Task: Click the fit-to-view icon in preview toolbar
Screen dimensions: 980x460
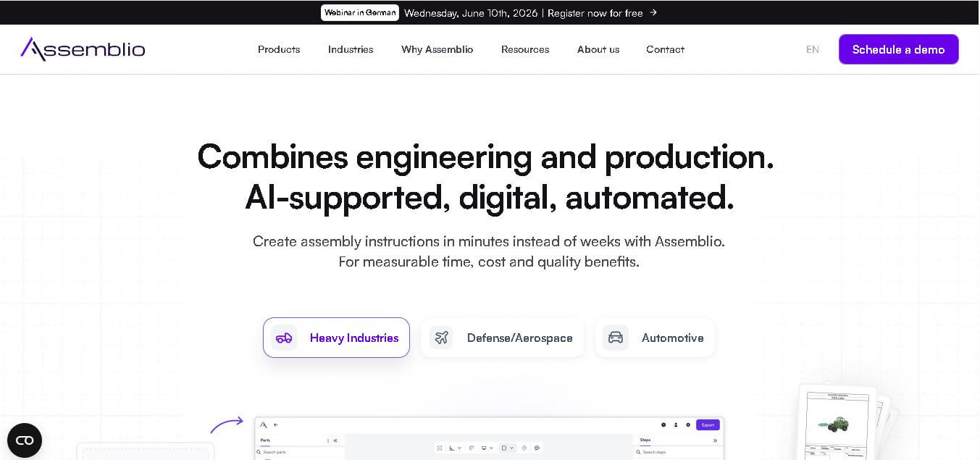Action: (440, 448)
